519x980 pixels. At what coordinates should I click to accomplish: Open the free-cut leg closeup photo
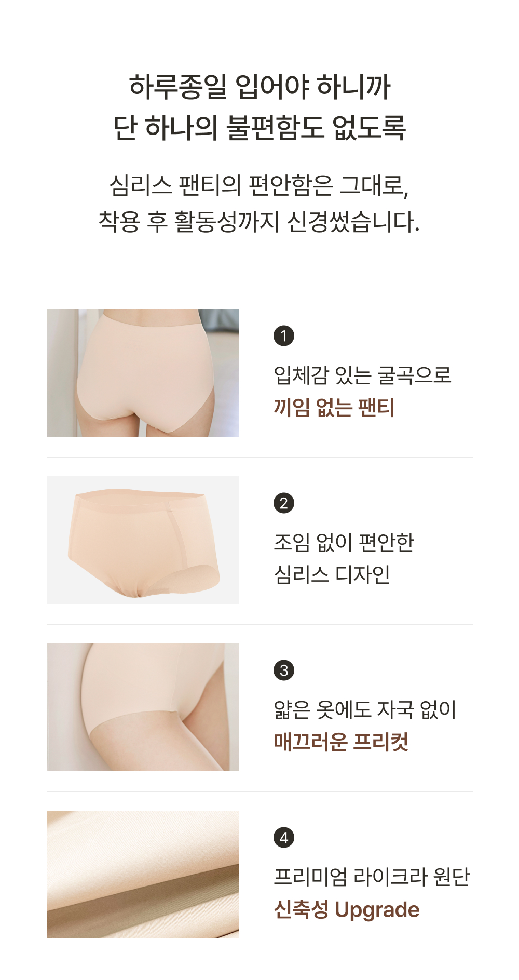(143, 707)
